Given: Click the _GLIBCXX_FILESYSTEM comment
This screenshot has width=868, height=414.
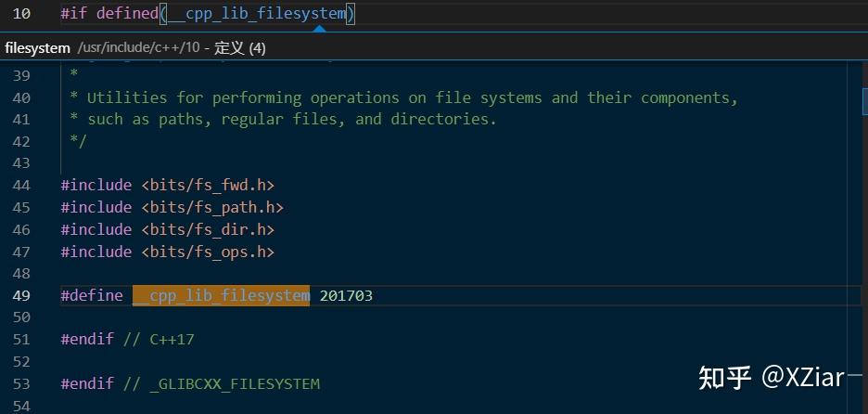Looking at the screenshot, I should pos(234,383).
